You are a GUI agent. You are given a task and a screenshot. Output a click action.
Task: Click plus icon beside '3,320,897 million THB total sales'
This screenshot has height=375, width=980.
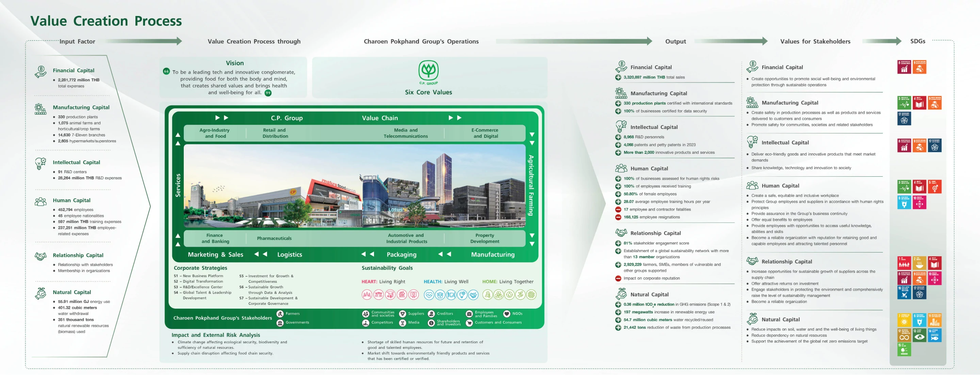pos(618,77)
